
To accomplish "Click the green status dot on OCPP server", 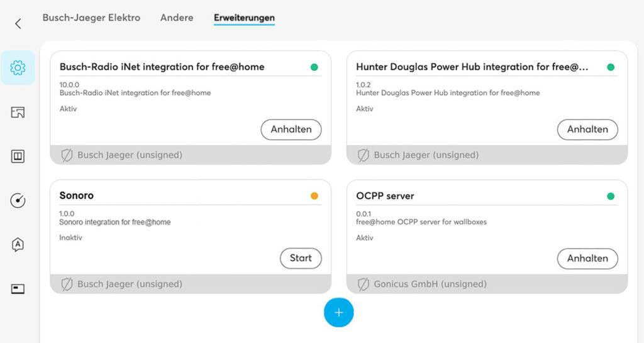I will tap(611, 196).
